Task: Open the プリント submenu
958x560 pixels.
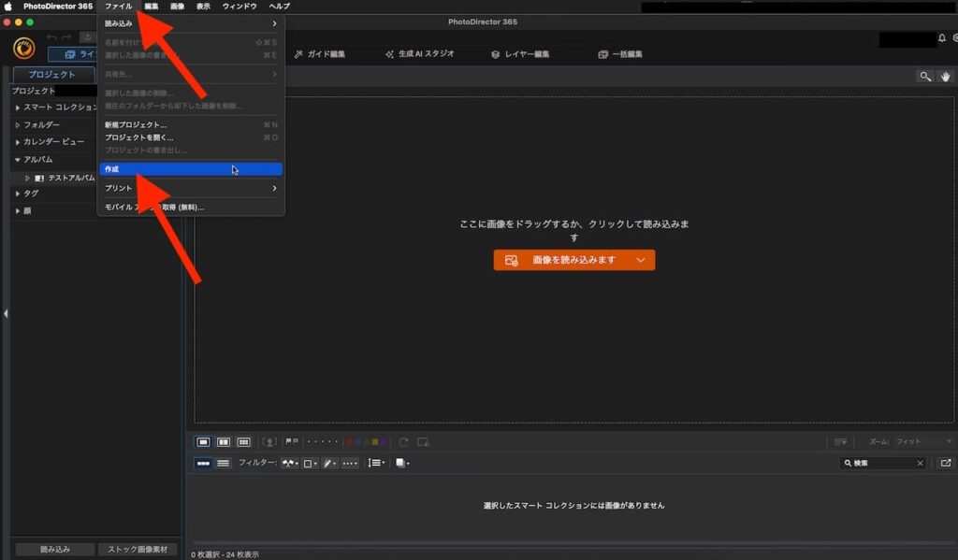Action: pos(191,188)
